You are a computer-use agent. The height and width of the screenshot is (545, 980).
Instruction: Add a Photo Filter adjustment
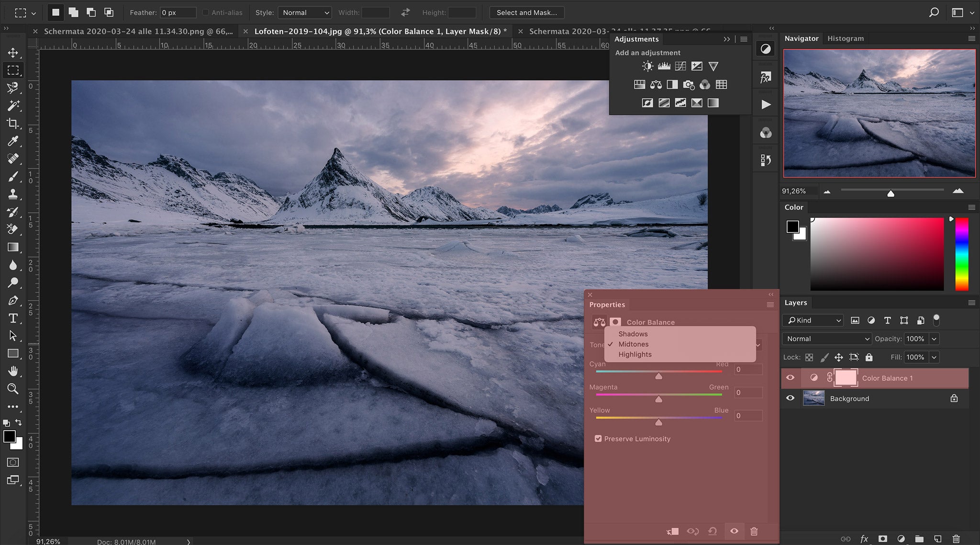click(x=689, y=84)
